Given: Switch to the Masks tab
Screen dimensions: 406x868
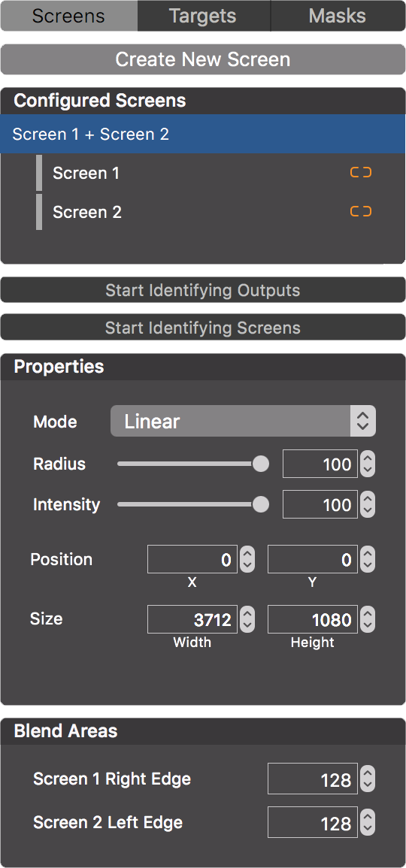Looking at the screenshot, I should tap(338, 16).
